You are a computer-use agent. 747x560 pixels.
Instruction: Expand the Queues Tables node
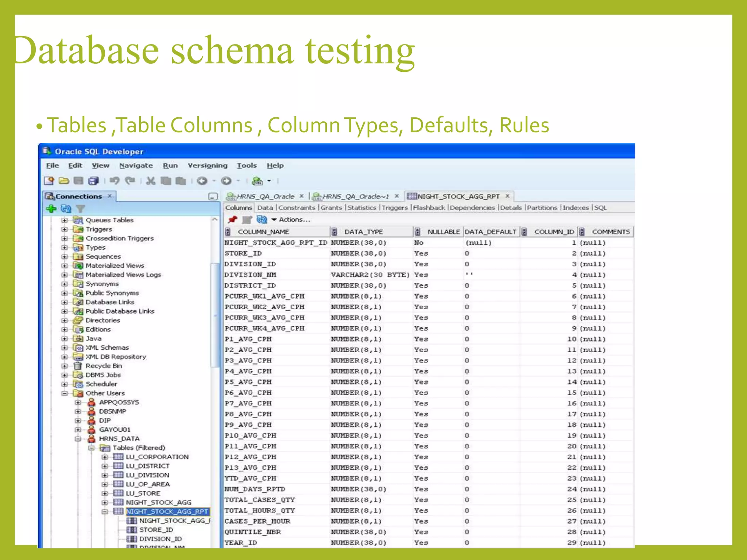[65, 220]
